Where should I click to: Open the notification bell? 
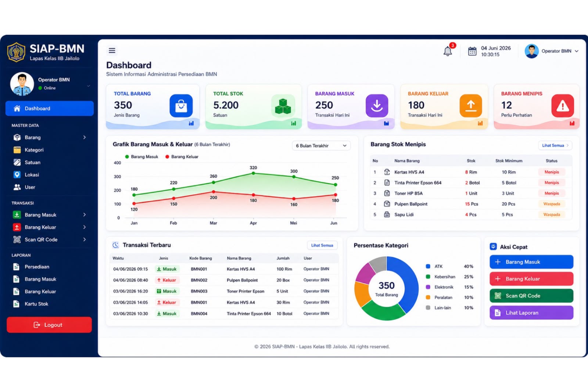(448, 51)
